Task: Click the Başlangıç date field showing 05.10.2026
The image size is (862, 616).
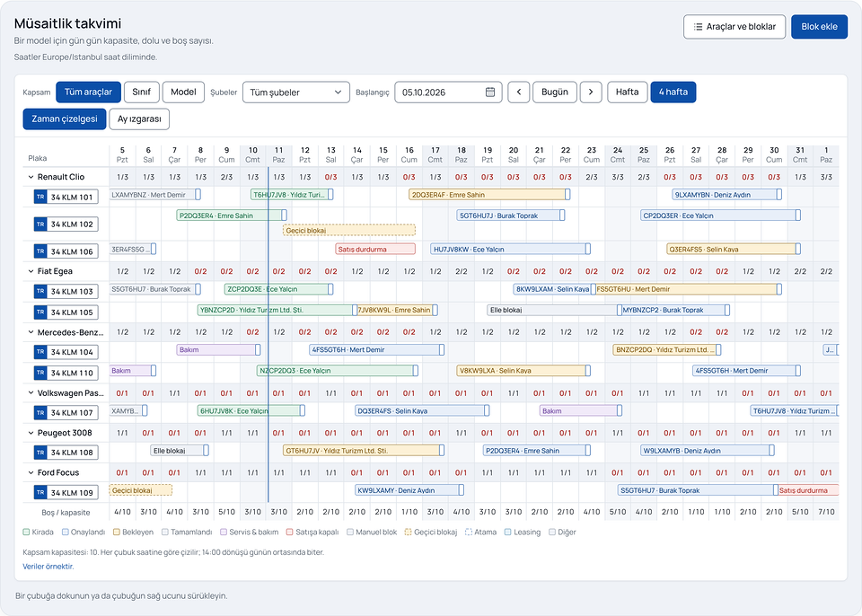Action: 448,92
